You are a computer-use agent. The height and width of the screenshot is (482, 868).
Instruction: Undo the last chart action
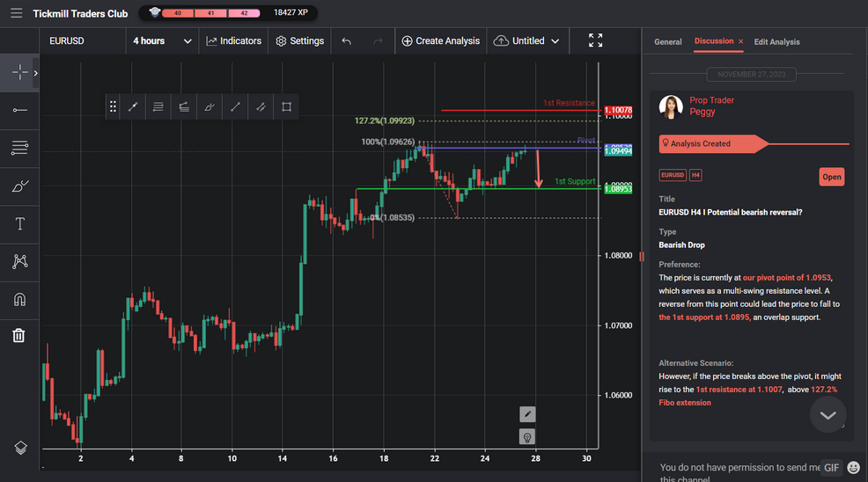[347, 41]
